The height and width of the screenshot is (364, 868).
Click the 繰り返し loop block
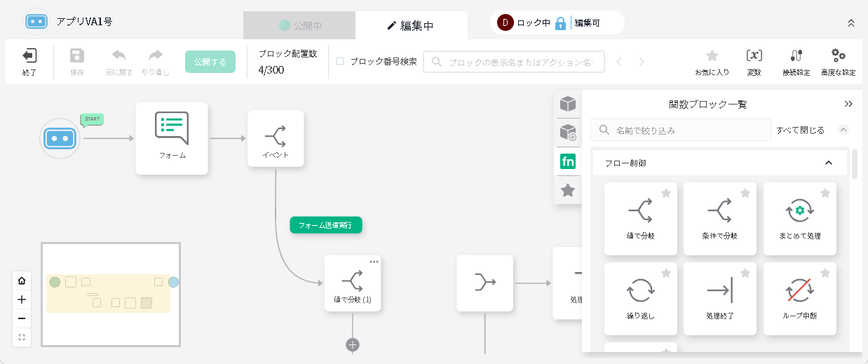pos(640,298)
